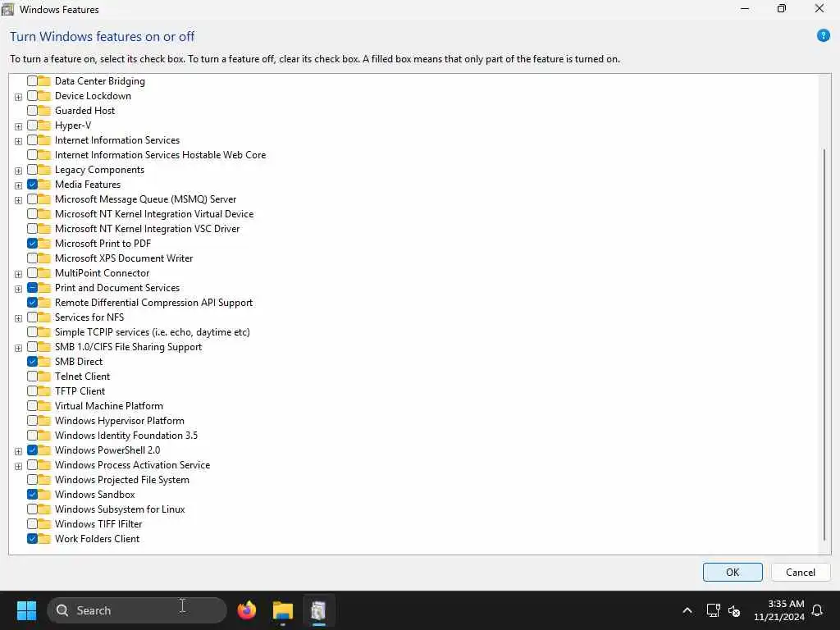The image size is (840, 630).
Task: Expand Microsoft Message Queue (MSMQ) Server
Action: [18, 200]
